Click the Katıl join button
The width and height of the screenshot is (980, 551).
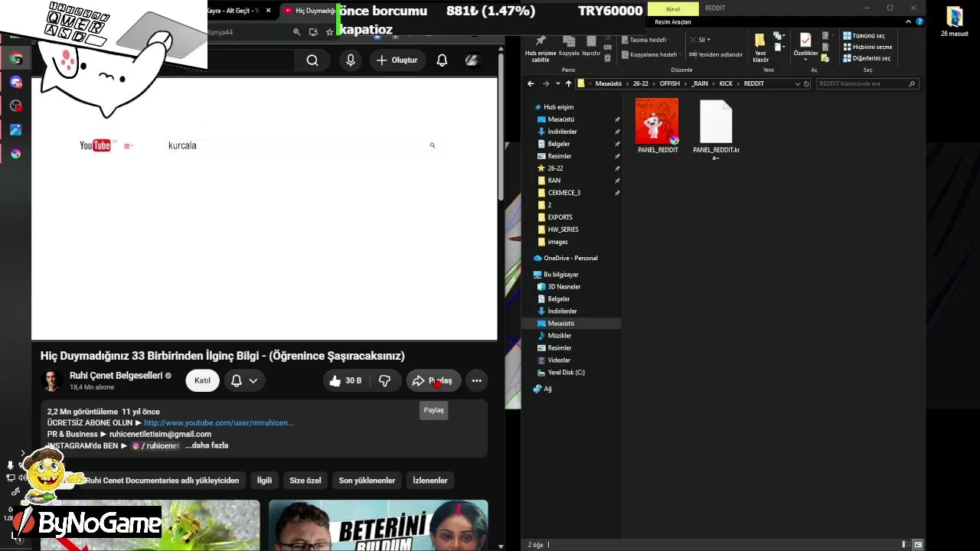[x=202, y=380]
